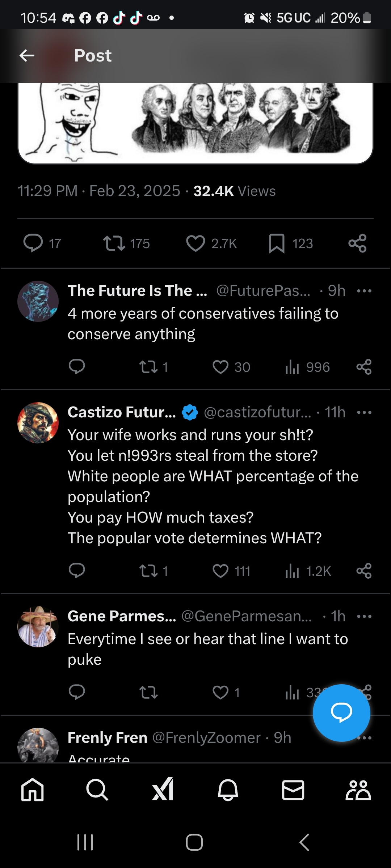Viewport: 391px width, 868px height.
Task: Bookmark the main post
Action: point(277,243)
